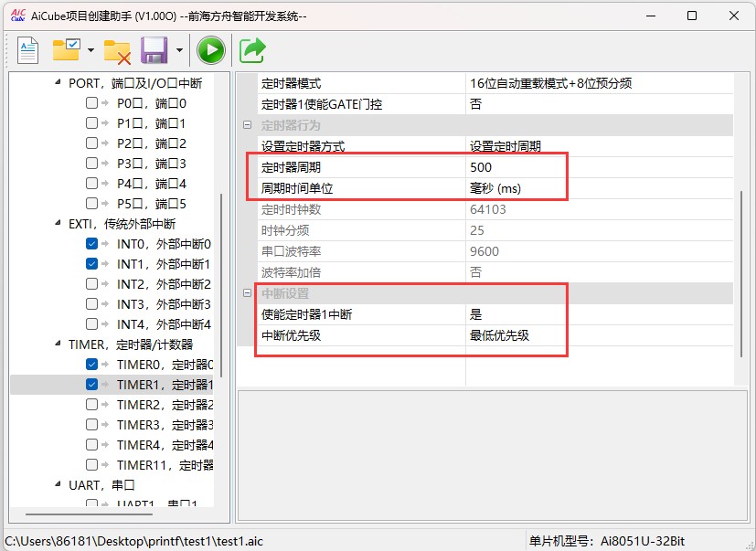The width and height of the screenshot is (756, 551).
Task: Check the INT2，外部中断2 checkbox
Action: (x=91, y=283)
